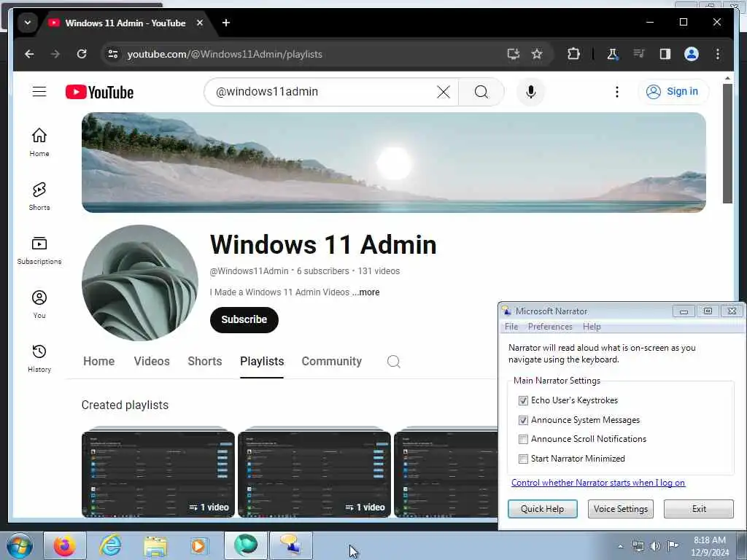Open the tab search dropdown arrow
The image size is (747, 560).
click(28, 23)
